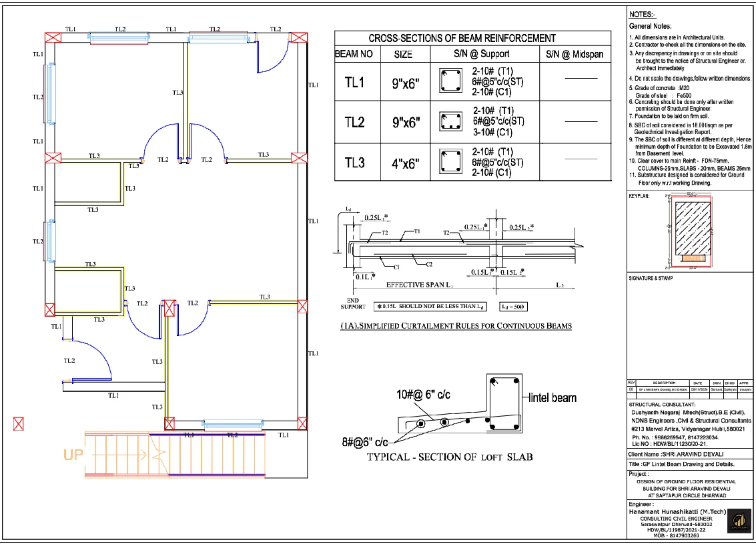Click the lintel beam label
756x544 pixels.
pyautogui.click(x=552, y=398)
